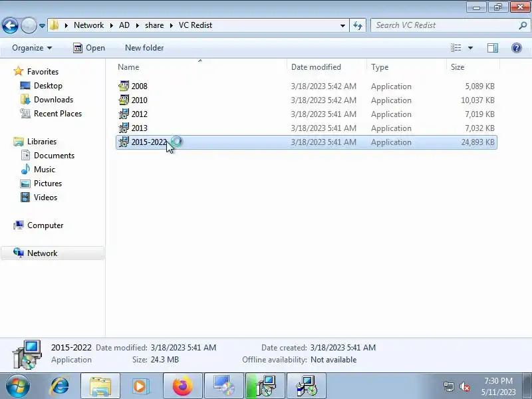Click the network tray icon

[x=448, y=386]
